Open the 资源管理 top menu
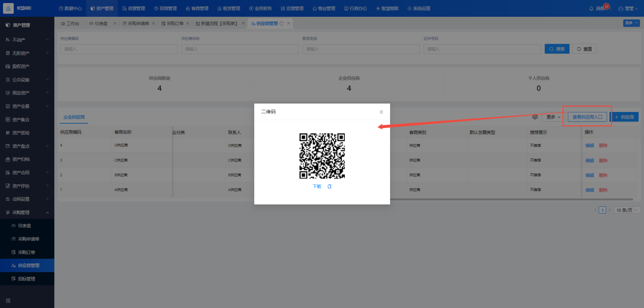This screenshot has width=644, height=308. click(134, 8)
